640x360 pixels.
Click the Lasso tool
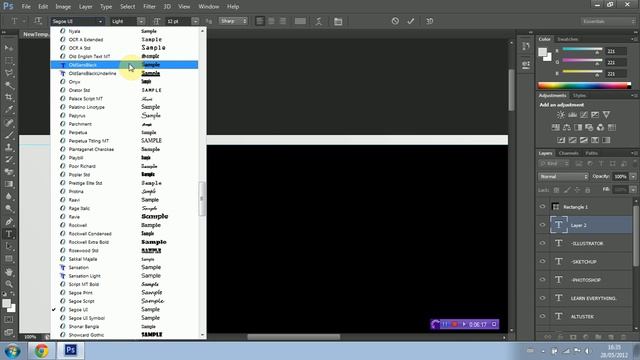pyautogui.click(x=9, y=73)
